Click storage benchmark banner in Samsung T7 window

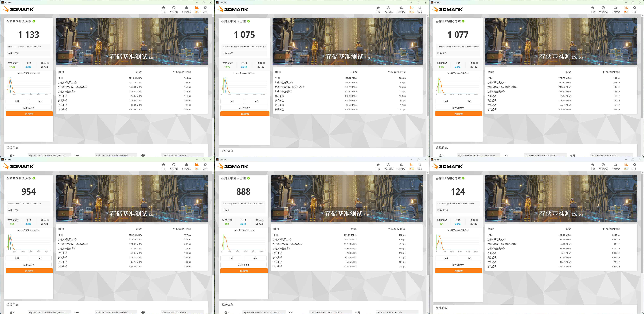click(x=347, y=198)
